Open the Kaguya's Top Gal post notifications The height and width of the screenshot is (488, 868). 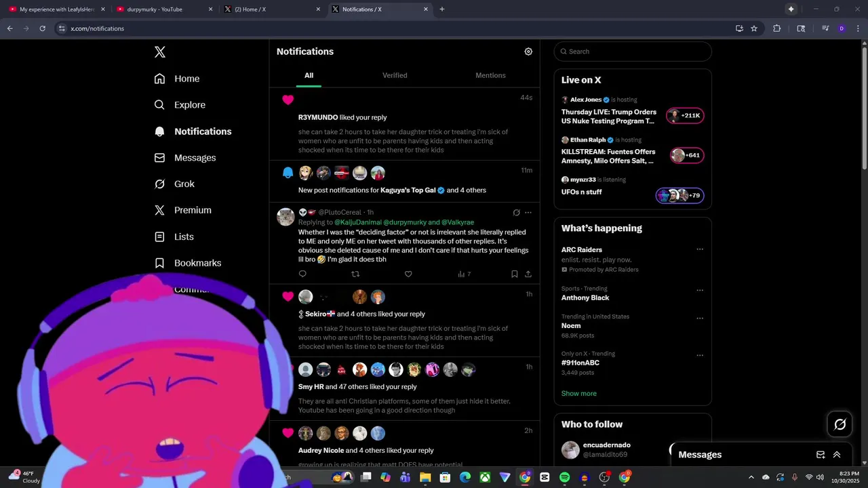404,181
